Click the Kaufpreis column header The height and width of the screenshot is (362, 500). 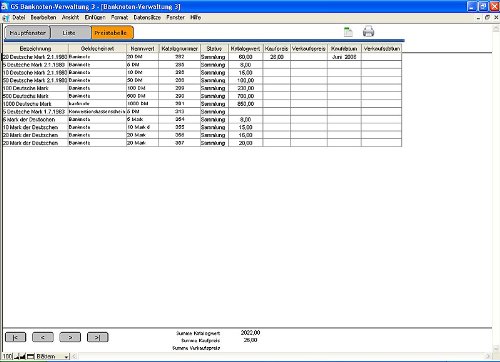click(277, 49)
